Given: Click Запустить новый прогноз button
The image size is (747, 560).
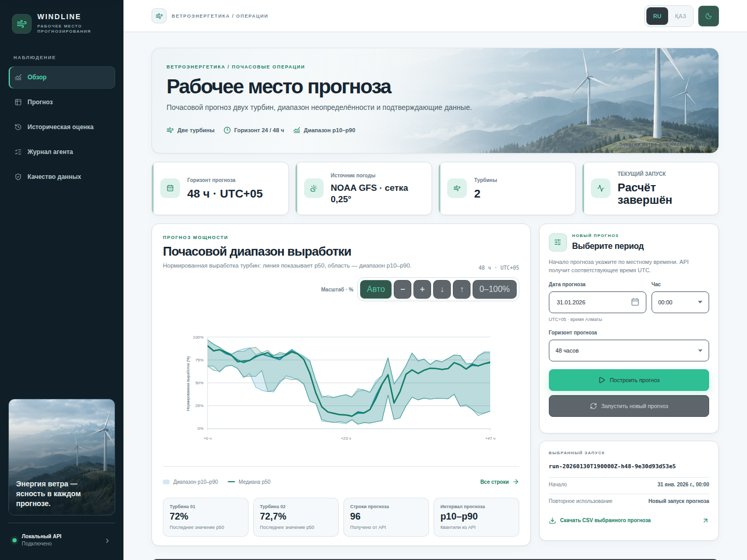Looking at the screenshot, I should (x=629, y=406).
